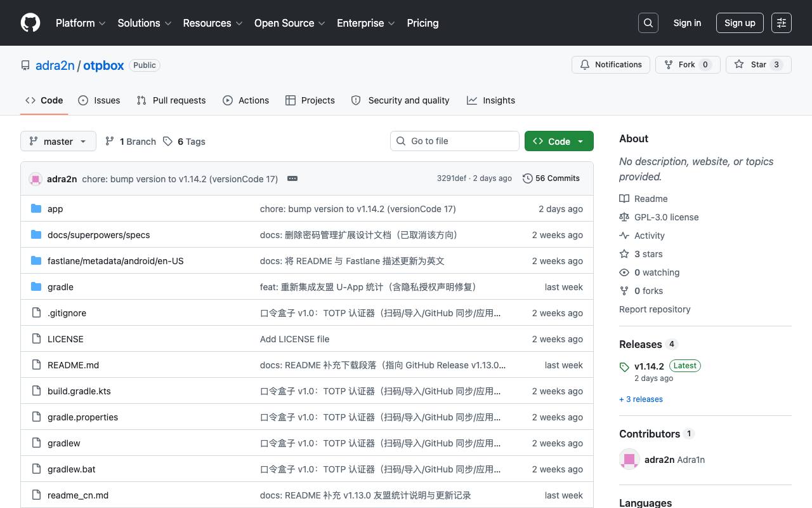Open the adra2n owner profile link
812x508 pixels.
click(55, 65)
